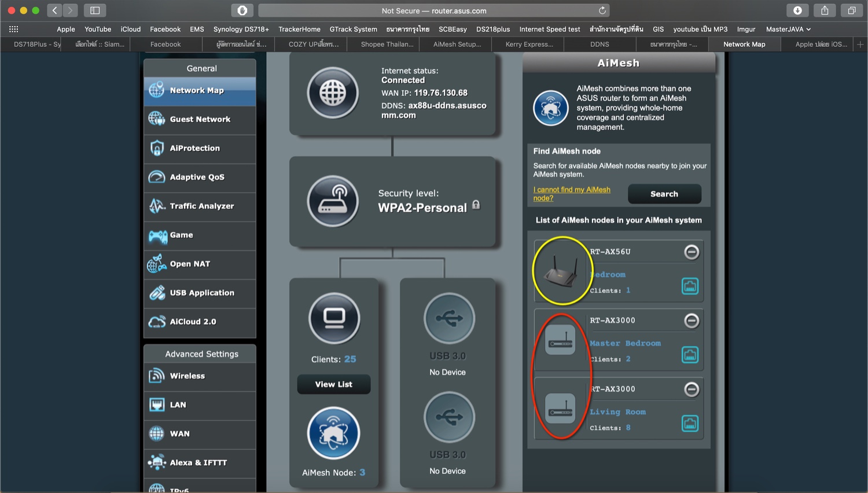Click the View List button

point(334,384)
